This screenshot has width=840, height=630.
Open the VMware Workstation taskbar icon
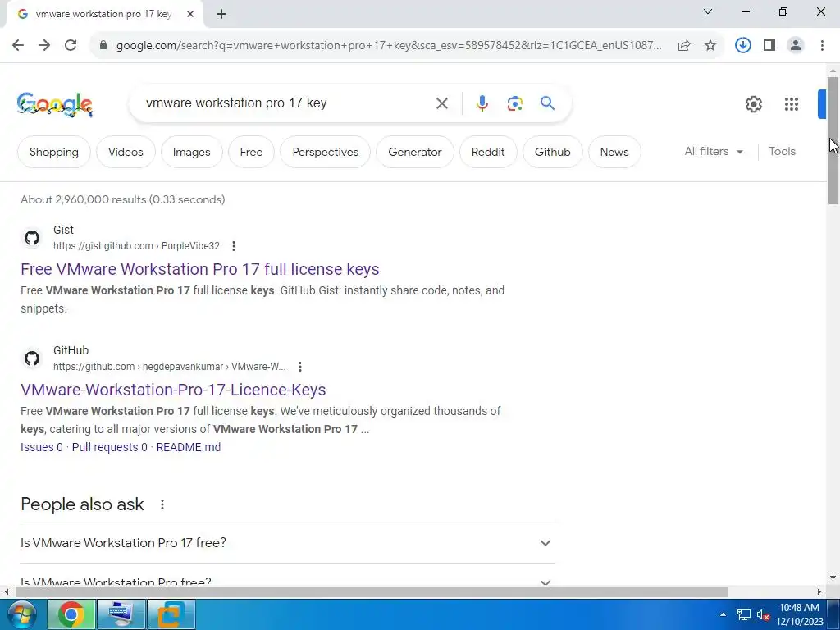(x=171, y=614)
